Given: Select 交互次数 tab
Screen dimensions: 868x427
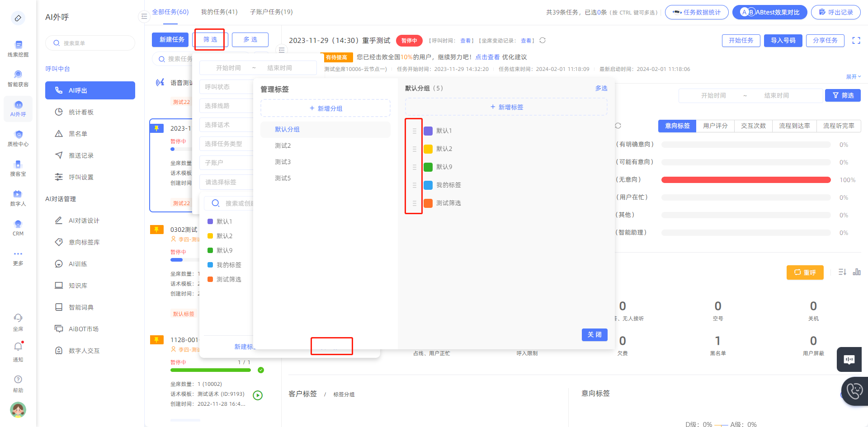Looking at the screenshot, I should click(753, 126).
